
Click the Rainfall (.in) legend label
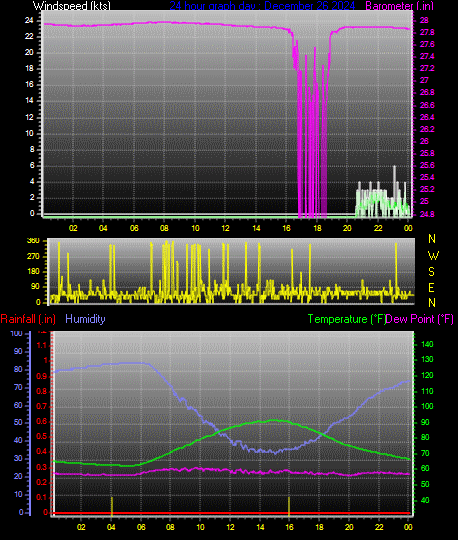pyautogui.click(x=28, y=319)
